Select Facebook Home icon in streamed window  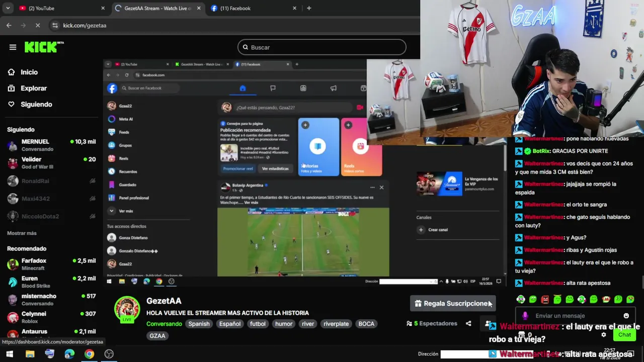point(243,88)
